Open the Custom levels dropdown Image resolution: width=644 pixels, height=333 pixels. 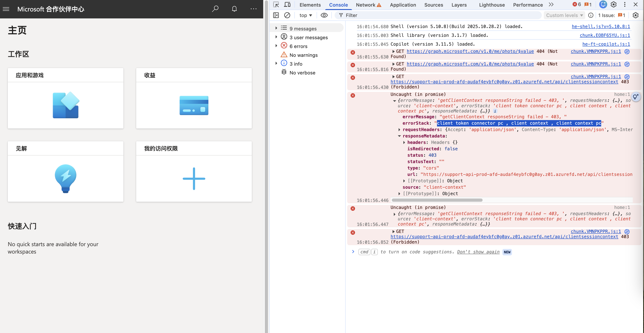pyautogui.click(x=564, y=15)
